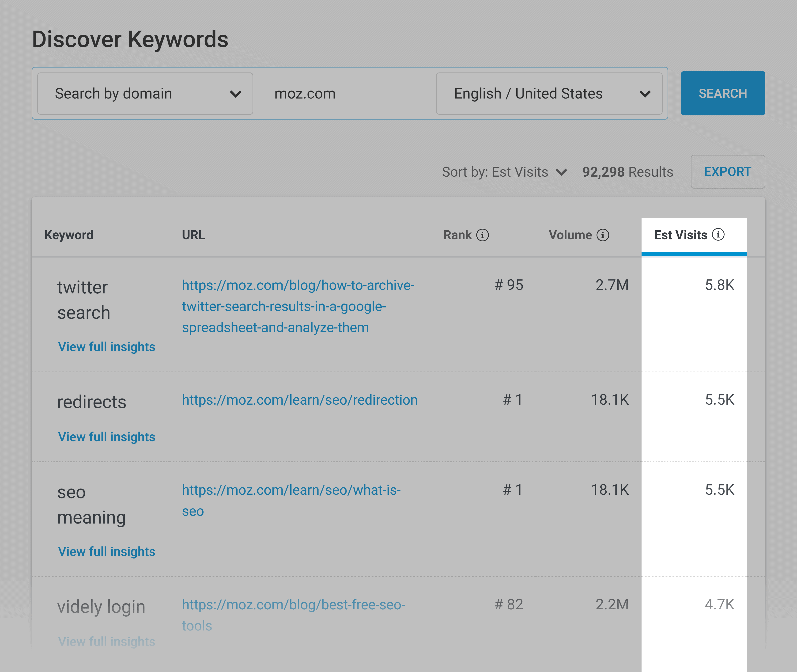The width and height of the screenshot is (797, 672).
Task: Click the 'videly login' keyword text
Action: pyautogui.click(x=101, y=607)
